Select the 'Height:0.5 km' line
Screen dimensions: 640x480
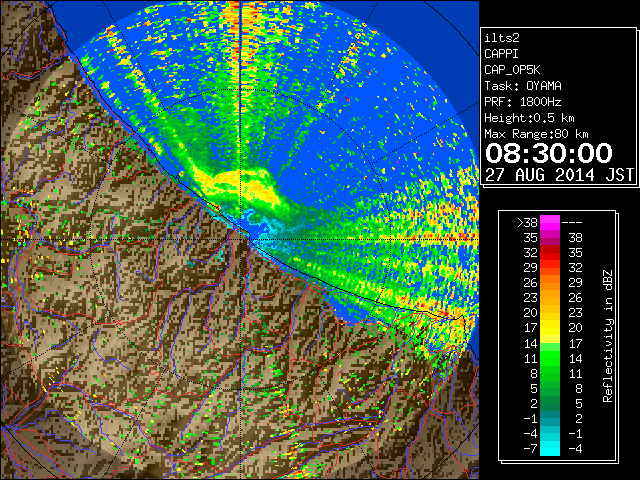[529, 118]
